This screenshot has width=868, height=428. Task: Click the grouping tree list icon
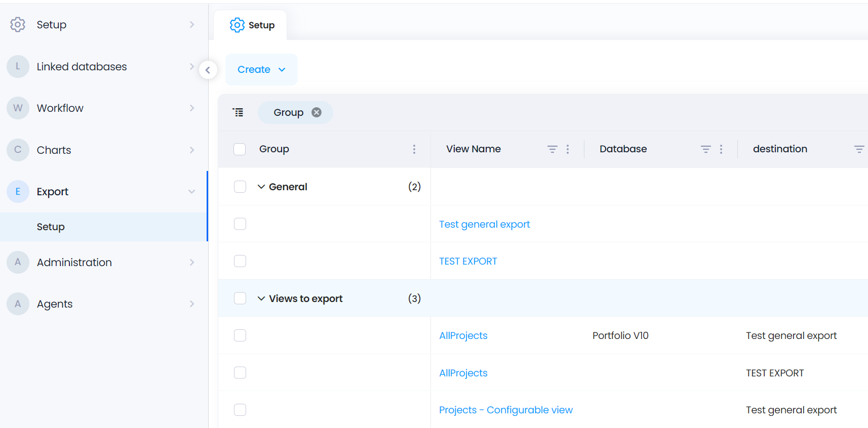tap(238, 112)
